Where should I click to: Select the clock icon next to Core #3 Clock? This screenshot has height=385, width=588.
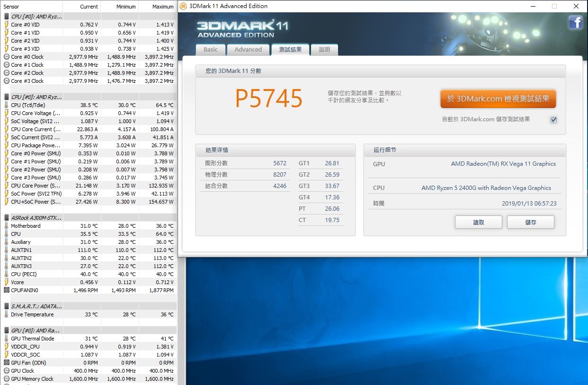click(6, 81)
